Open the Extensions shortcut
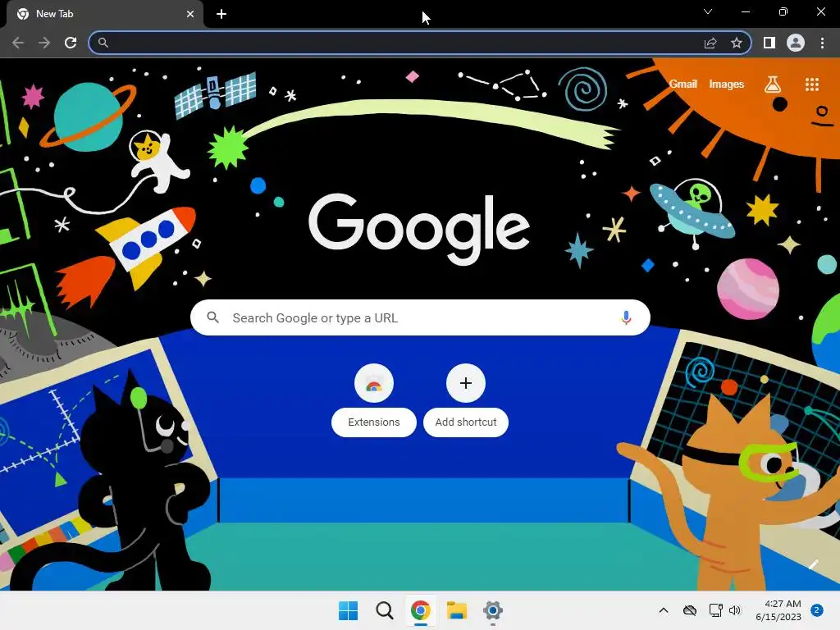The height and width of the screenshot is (630, 840). (374, 400)
